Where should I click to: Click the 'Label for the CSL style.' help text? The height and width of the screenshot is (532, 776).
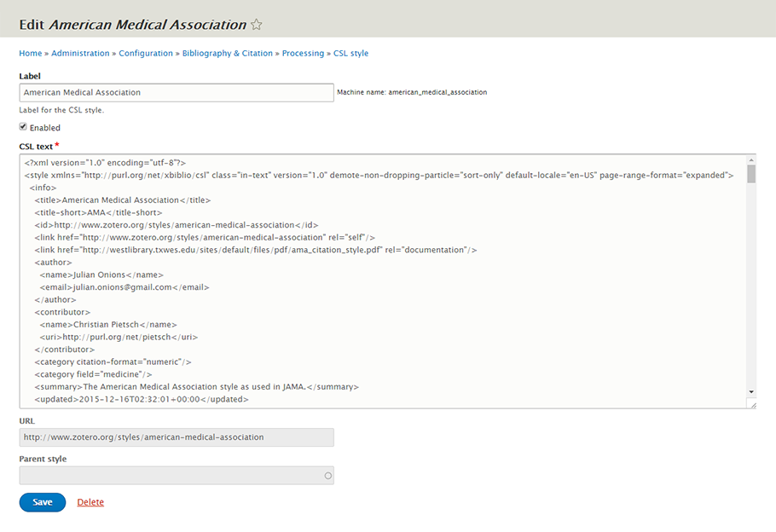pyautogui.click(x=62, y=110)
